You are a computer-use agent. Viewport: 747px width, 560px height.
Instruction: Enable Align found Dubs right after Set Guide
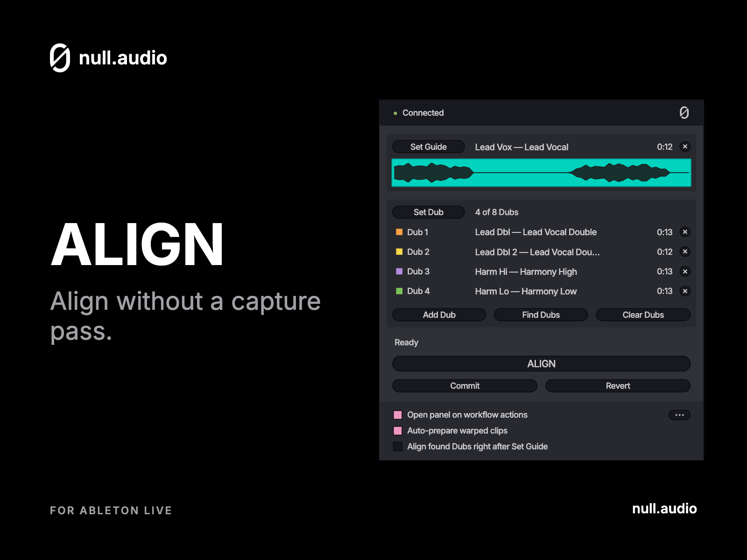click(x=398, y=447)
